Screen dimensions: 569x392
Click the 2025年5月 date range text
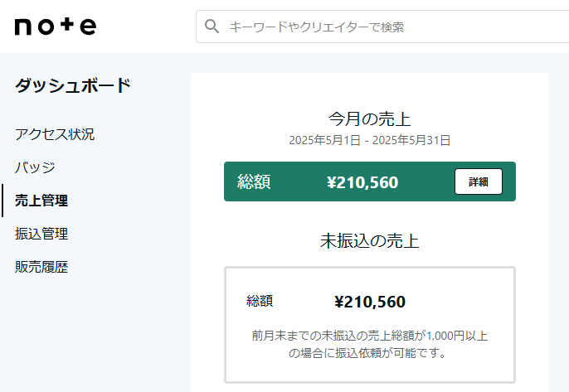click(369, 140)
